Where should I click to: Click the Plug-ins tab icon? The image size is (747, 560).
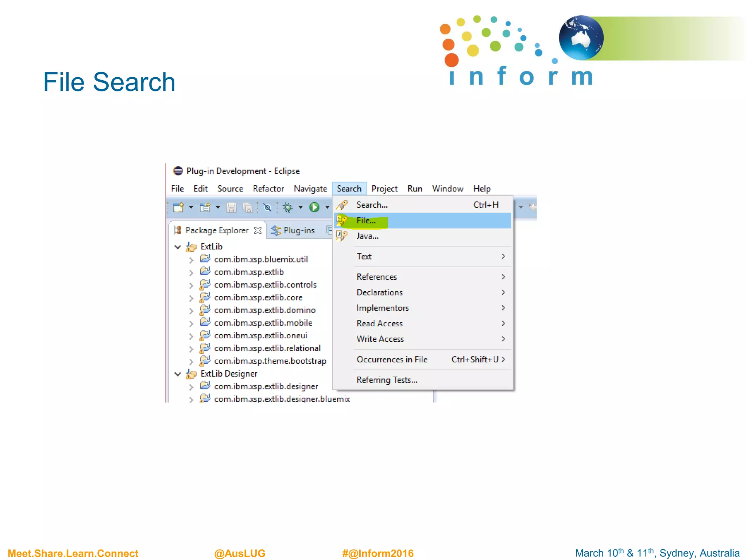coord(276,230)
